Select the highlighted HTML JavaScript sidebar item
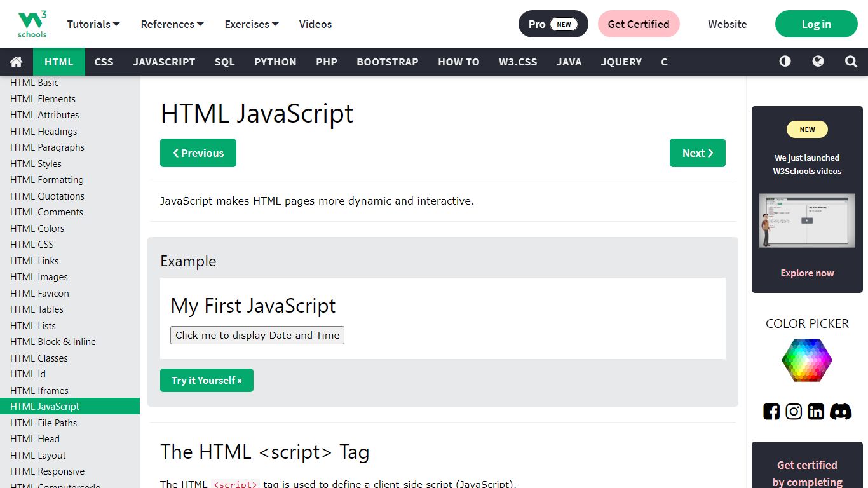Image resolution: width=868 pixels, height=488 pixels. pos(70,407)
